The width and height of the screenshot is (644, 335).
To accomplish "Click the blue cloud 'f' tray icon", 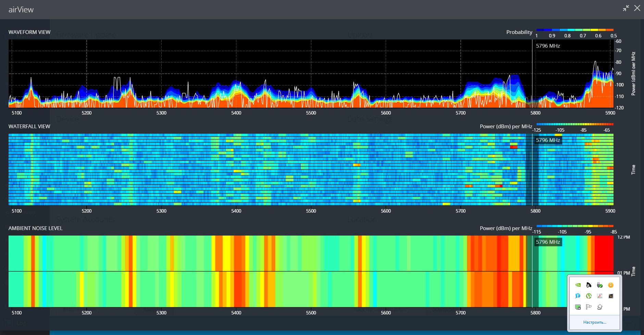I will point(578,296).
